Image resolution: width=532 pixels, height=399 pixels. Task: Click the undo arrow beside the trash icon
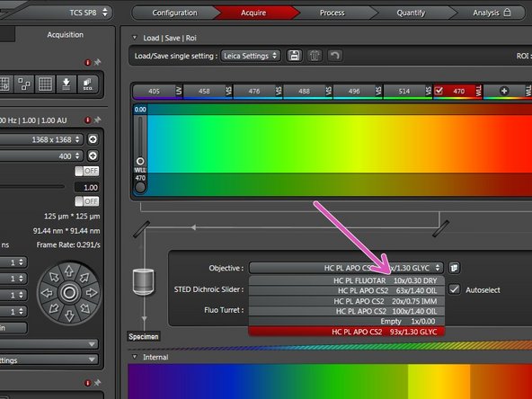tap(335, 56)
